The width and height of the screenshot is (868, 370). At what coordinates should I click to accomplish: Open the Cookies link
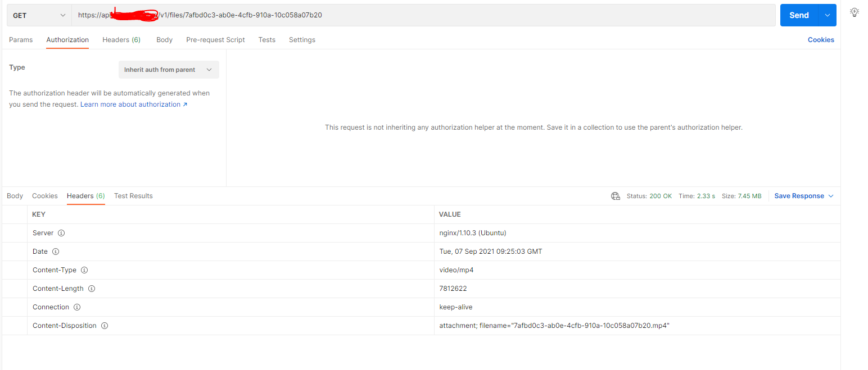point(821,40)
